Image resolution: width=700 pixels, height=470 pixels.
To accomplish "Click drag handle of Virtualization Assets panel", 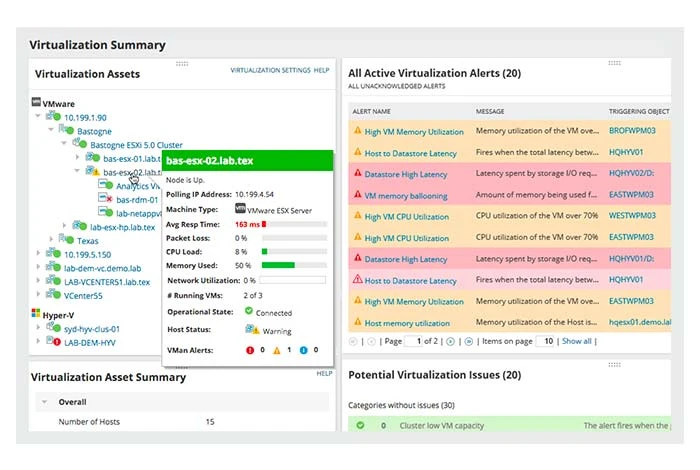I will pos(182,64).
